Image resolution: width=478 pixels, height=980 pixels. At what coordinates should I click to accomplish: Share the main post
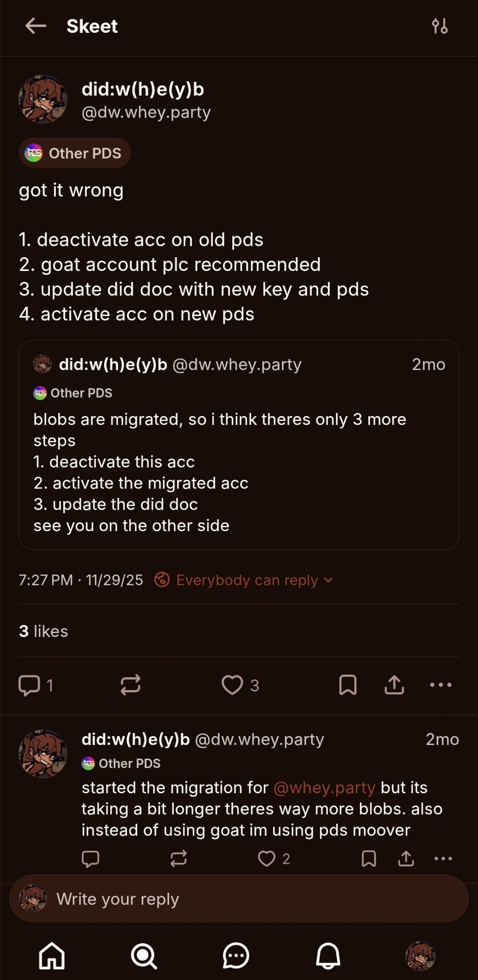394,685
